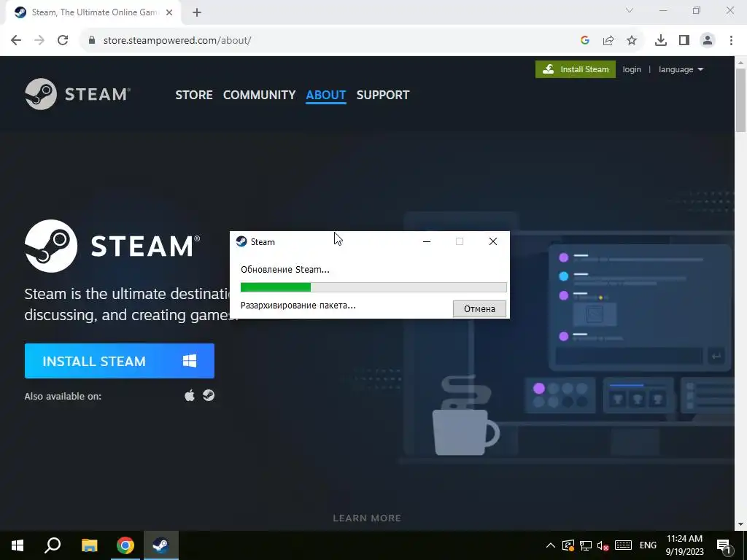Open the COMMUNITY menu
This screenshot has width=747, height=560.
pyautogui.click(x=259, y=95)
